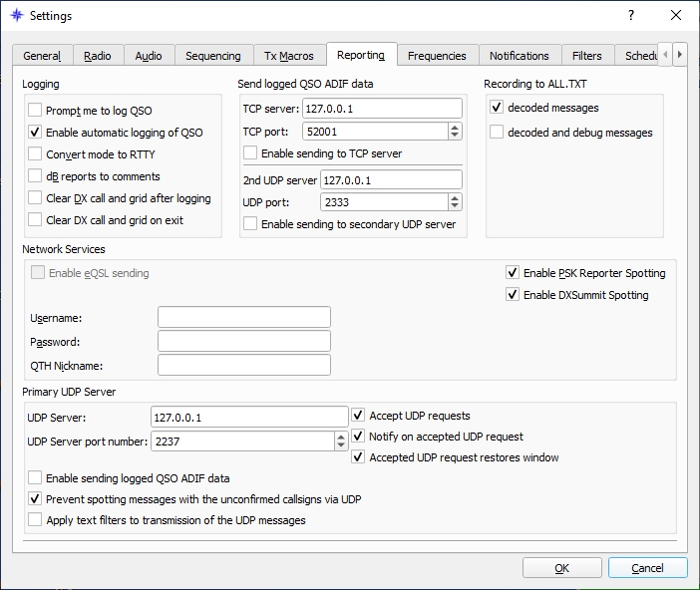Go to the Notifications tab
700x590 pixels.
(520, 56)
